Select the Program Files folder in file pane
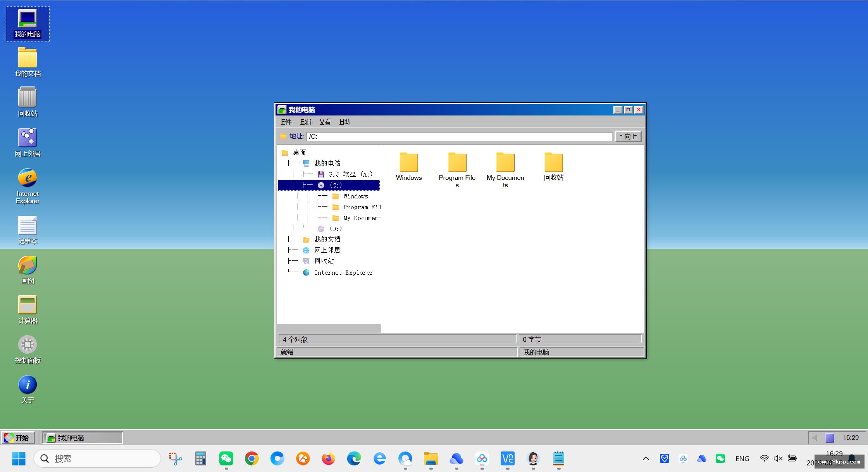868x472 pixels. coord(457,170)
